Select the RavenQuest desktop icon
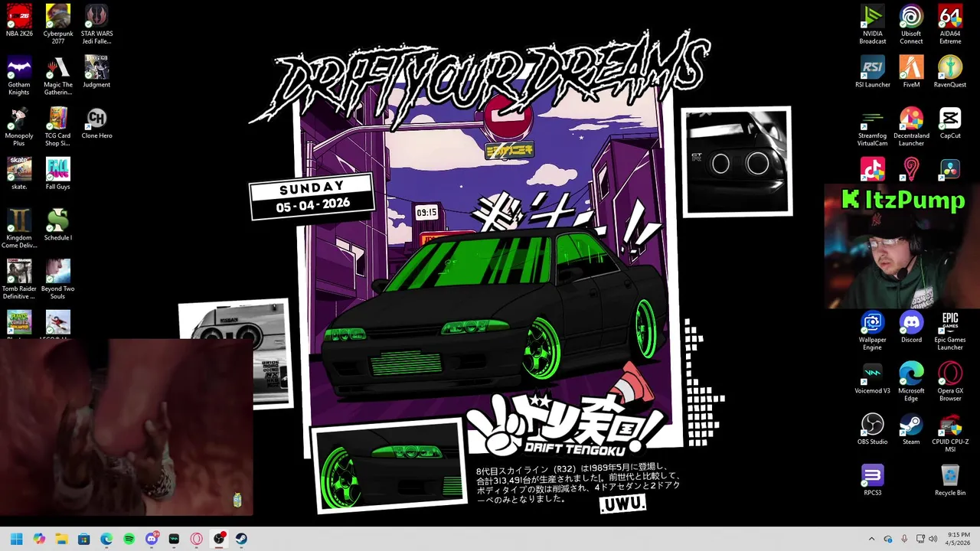The width and height of the screenshot is (980, 551). (950, 72)
